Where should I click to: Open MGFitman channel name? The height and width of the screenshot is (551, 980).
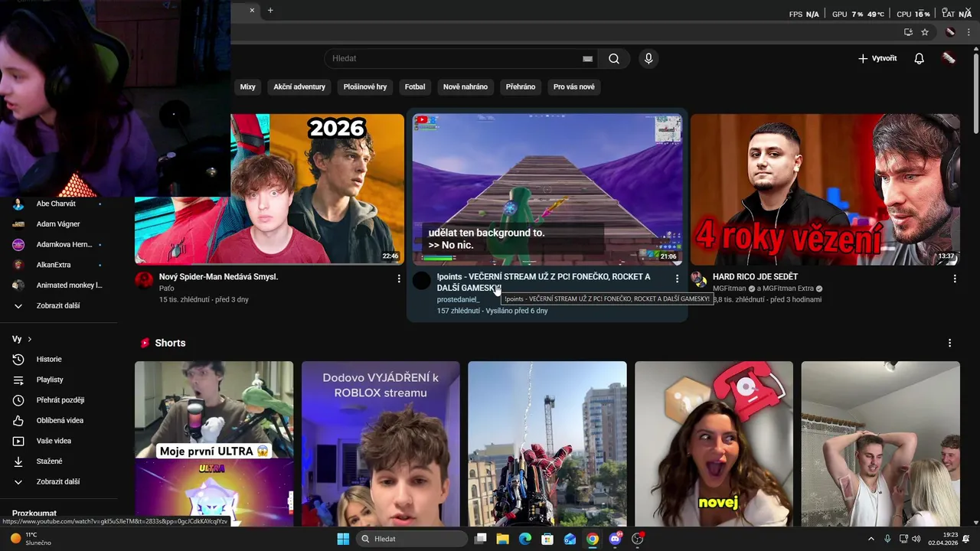click(x=729, y=289)
